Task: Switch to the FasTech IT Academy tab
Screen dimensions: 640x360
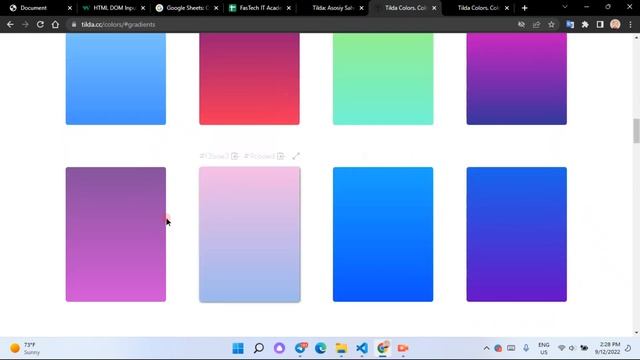Action: [260, 8]
